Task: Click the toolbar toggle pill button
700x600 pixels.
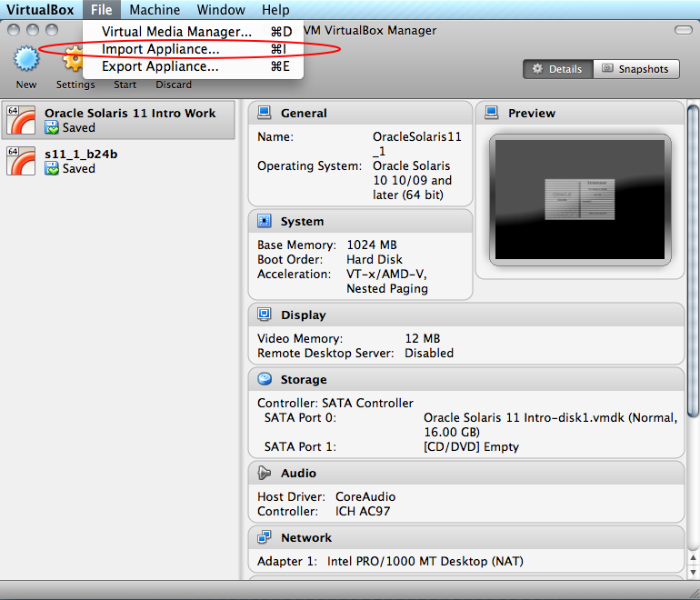Action: click(x=683, y=30)
